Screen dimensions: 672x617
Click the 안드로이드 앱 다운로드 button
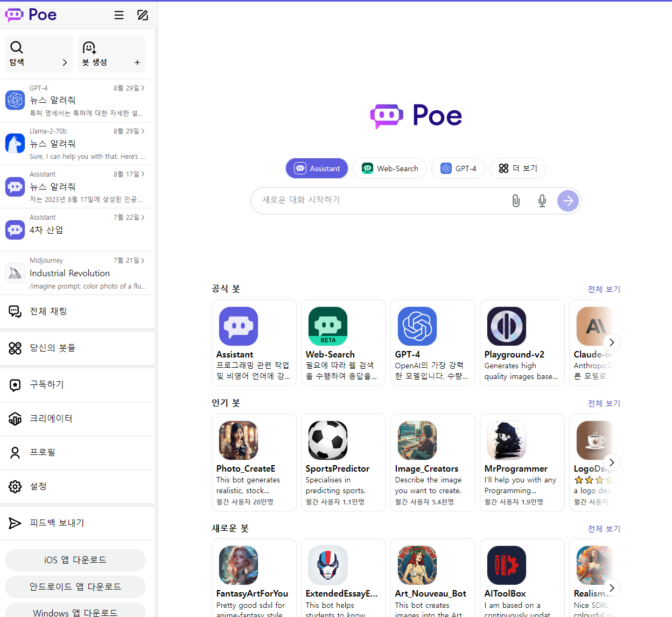point(75,586)
